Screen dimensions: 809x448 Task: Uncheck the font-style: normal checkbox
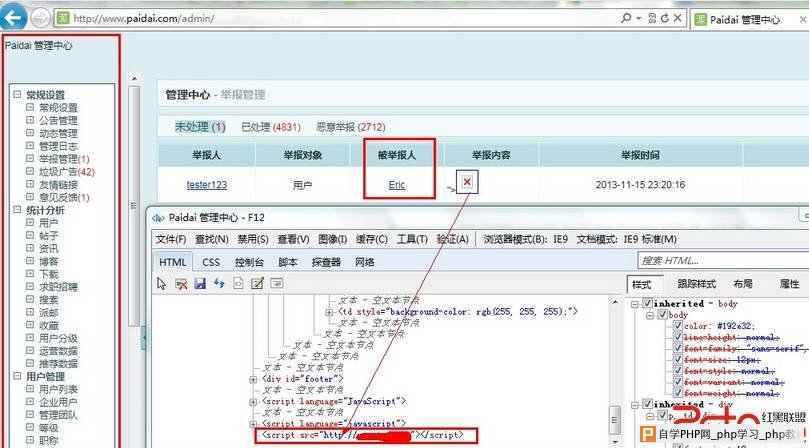(678, 371)
